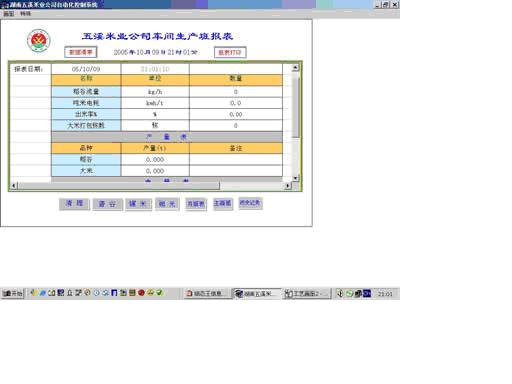Minimize the control system window

(377, 5)
